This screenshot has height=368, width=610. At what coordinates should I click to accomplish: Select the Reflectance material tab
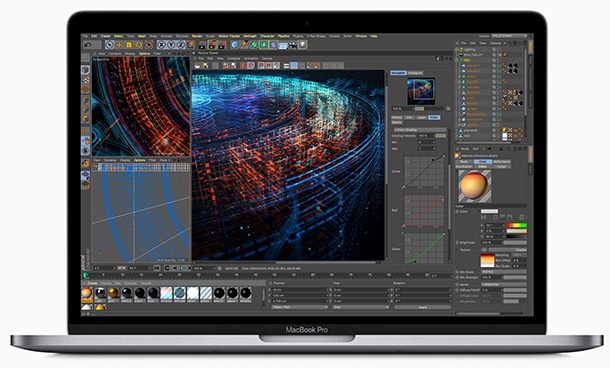(x=501, y=161)
